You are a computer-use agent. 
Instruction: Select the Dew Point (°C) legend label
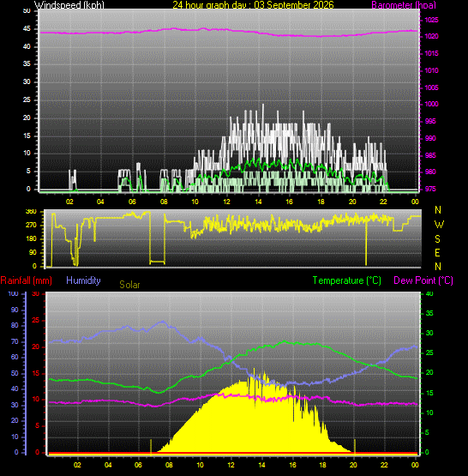click(x=423, y=280)
